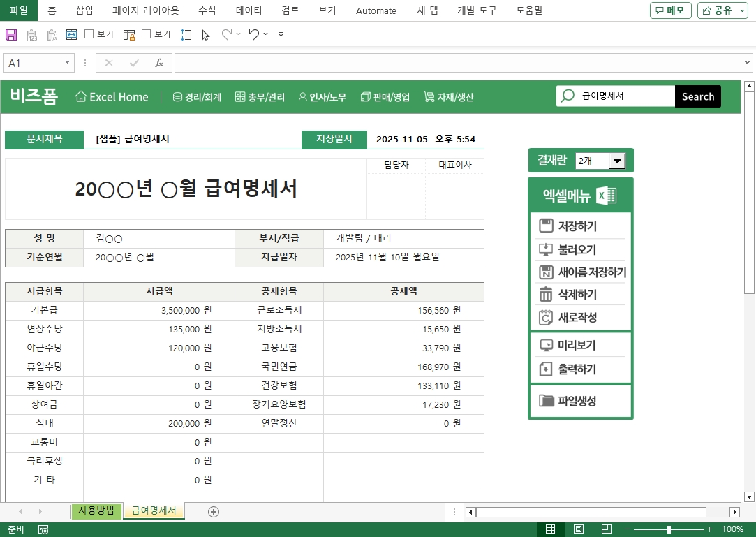Click the insert function fx icon
The height and width of the screenshot is (537, 756).
point(159,63)
